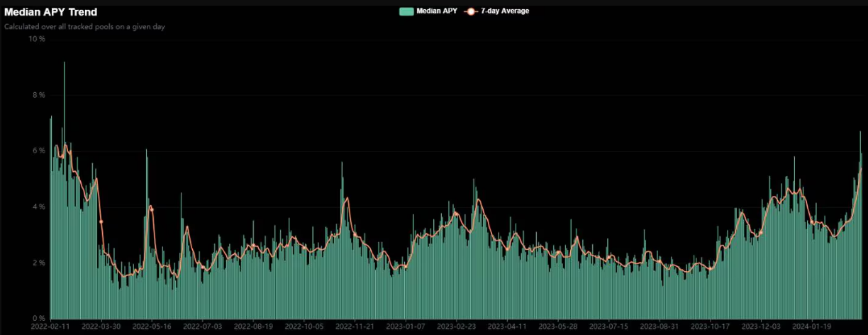Click the 2022-08-19 date label
868x335 pixels.
[x=253, y=327]
